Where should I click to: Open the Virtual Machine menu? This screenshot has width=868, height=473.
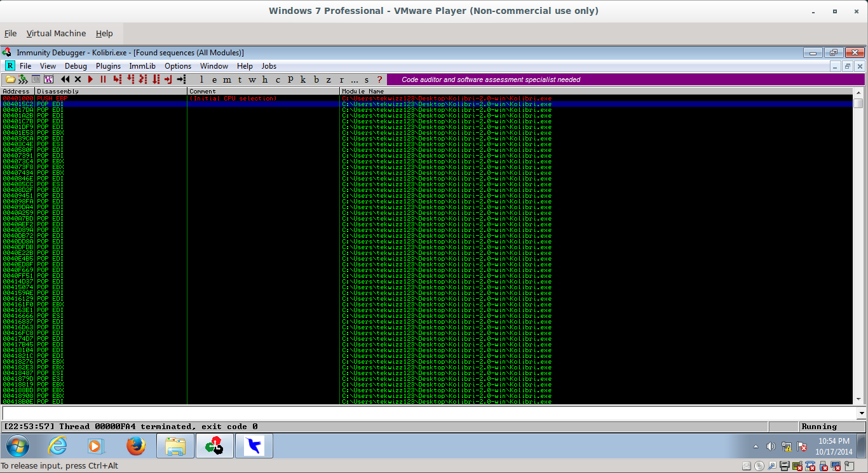56,34
